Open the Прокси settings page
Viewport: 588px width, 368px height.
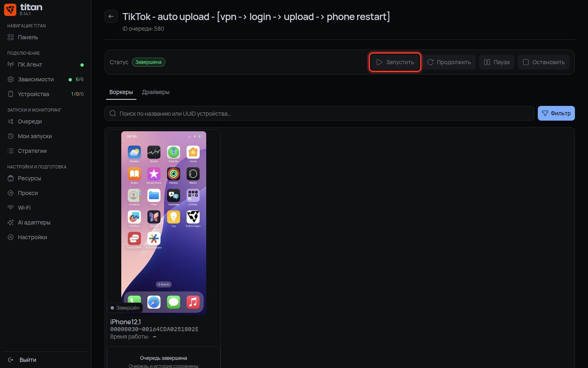coord(45,193)
